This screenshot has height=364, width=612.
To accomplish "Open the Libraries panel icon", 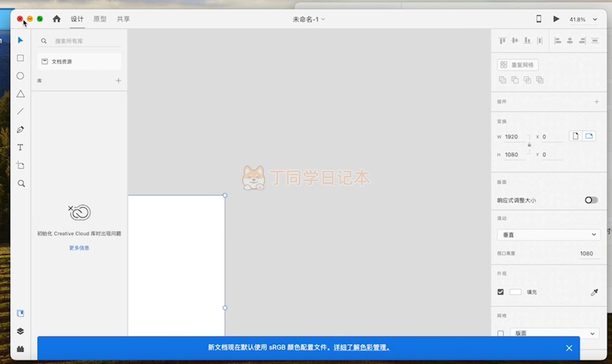I will point(20,313).
